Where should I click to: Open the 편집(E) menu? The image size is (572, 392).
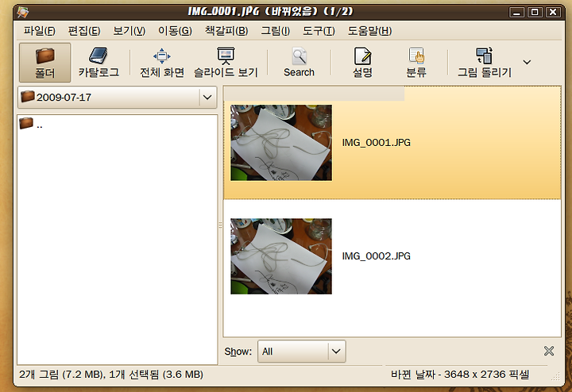point(84,31)
